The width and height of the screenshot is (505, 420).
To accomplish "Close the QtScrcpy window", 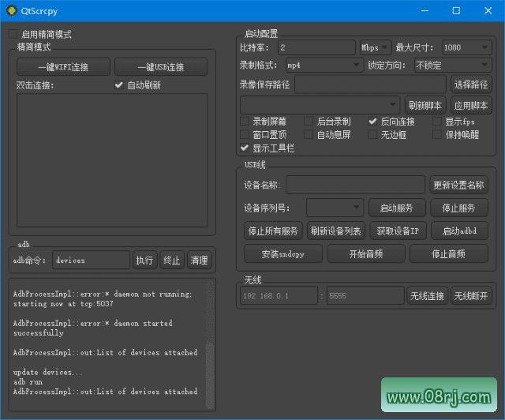I will (x=488, y=10).
